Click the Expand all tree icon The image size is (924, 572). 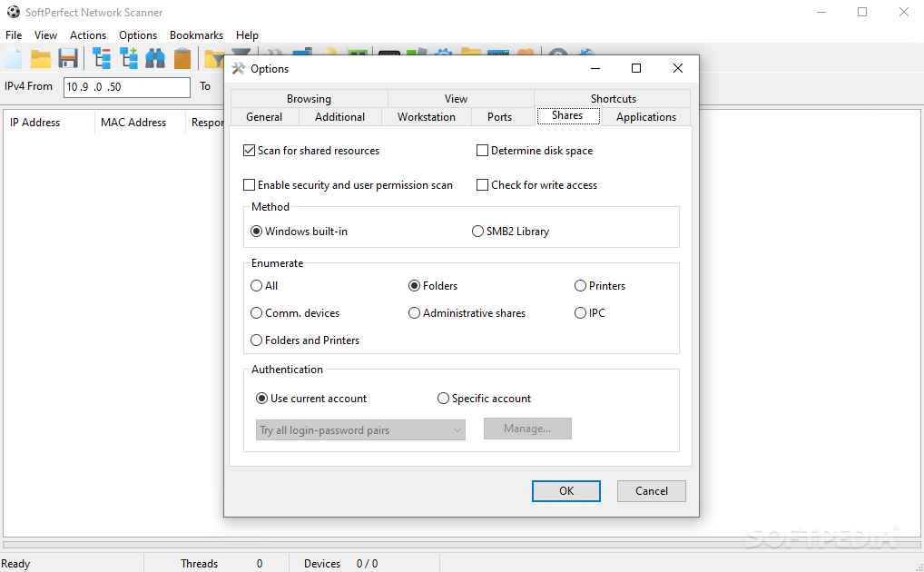pos(129,58)
